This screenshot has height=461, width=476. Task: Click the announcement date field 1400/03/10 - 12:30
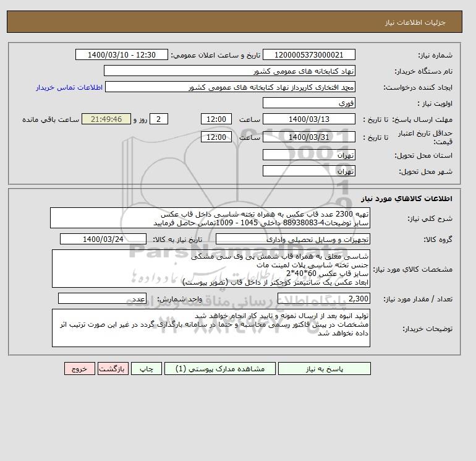tap(121, 55)
